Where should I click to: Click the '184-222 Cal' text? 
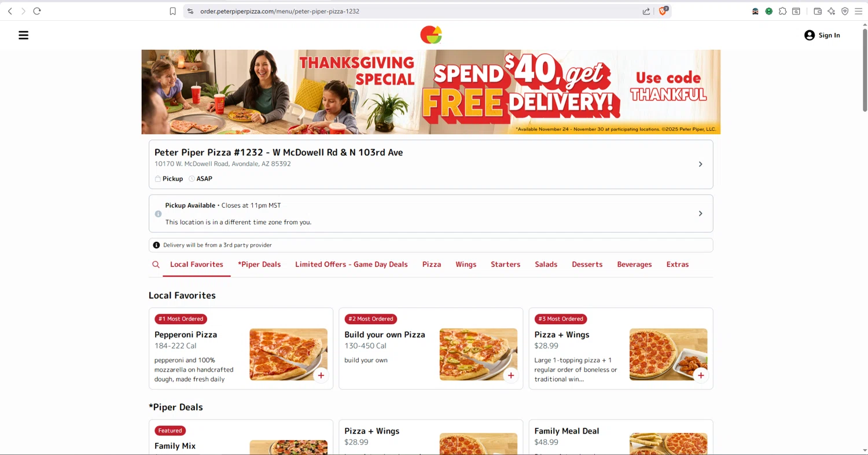point(175,346)
